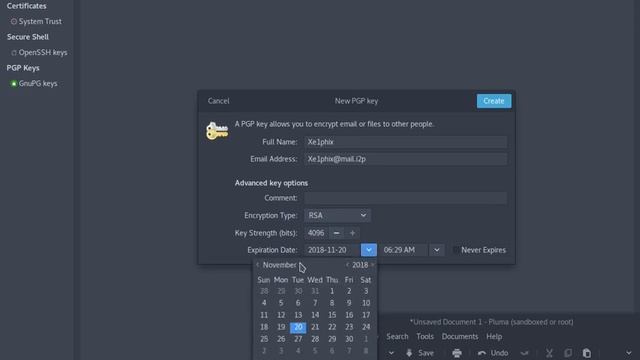Enable the Never Expires checkbox
This screenshot has width=640, height=360.
(x=456, y=250)
